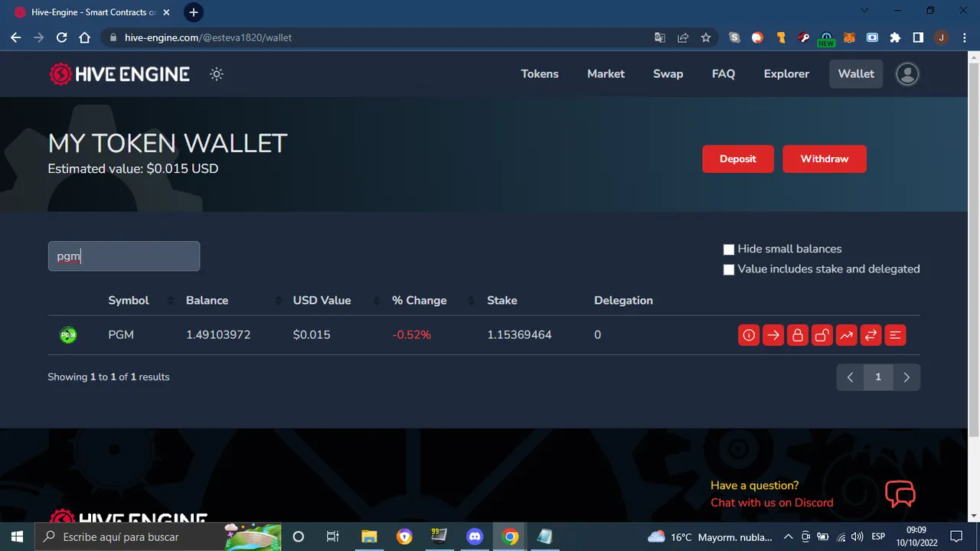Click the Windows taskbar search box
The width and height of the screenshot is (980, 551).
coord(159,536)
